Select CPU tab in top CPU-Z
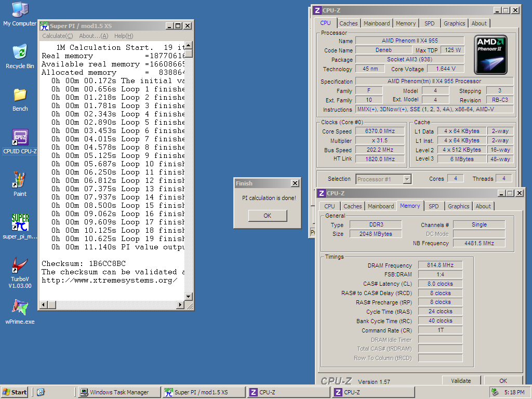The width and height of the screenshot is (532, 399). (x=325, y=23)
